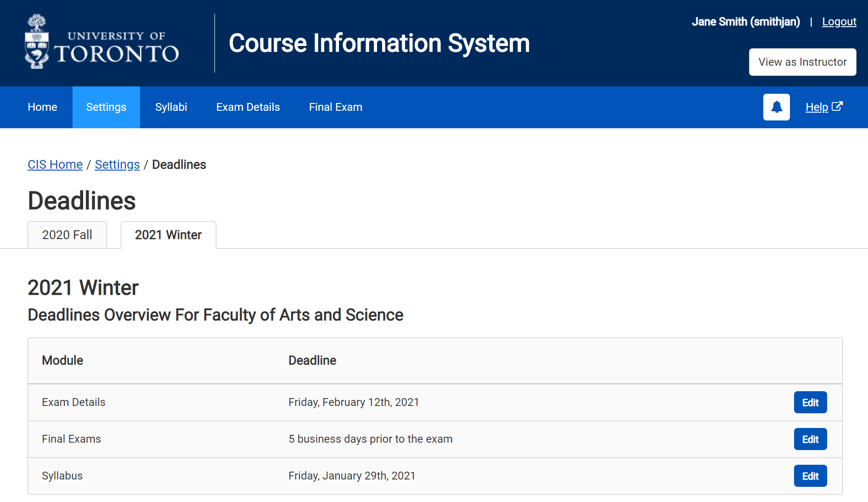
Task: Edit the Exam Details deadline
Action: click(810, 402)
